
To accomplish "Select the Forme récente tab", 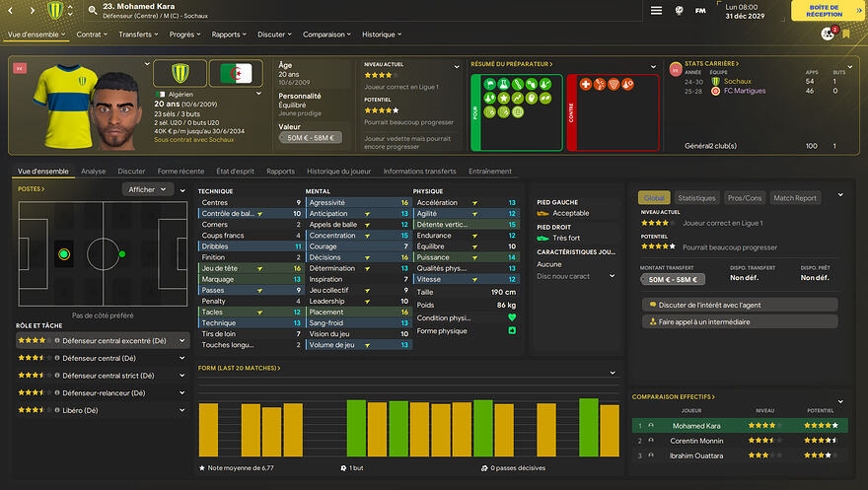I will 181,172.
